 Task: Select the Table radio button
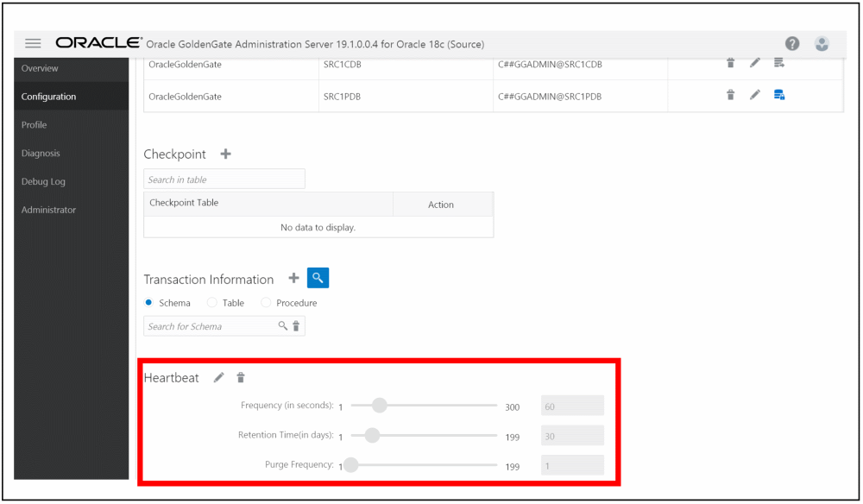click(x=212, y=303)
